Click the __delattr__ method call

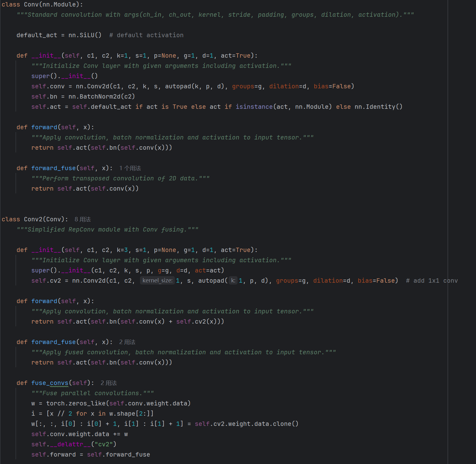70,444
